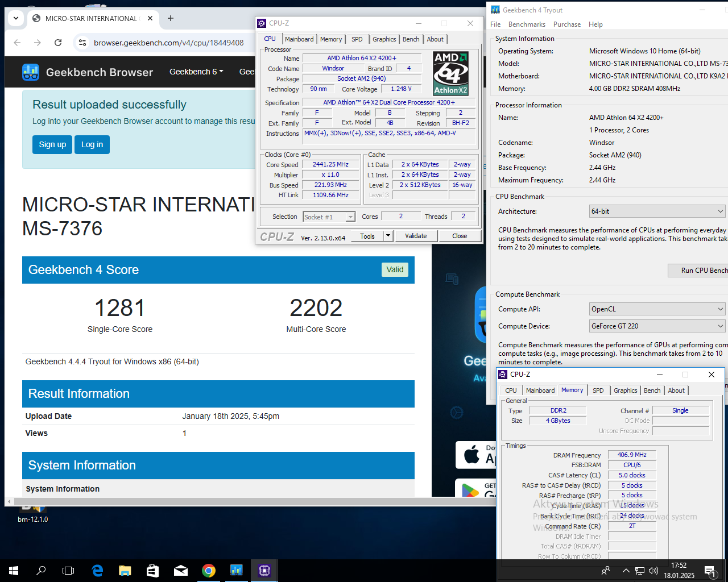Open the Architecture 64-bit dropdown

tap(657, 211)
